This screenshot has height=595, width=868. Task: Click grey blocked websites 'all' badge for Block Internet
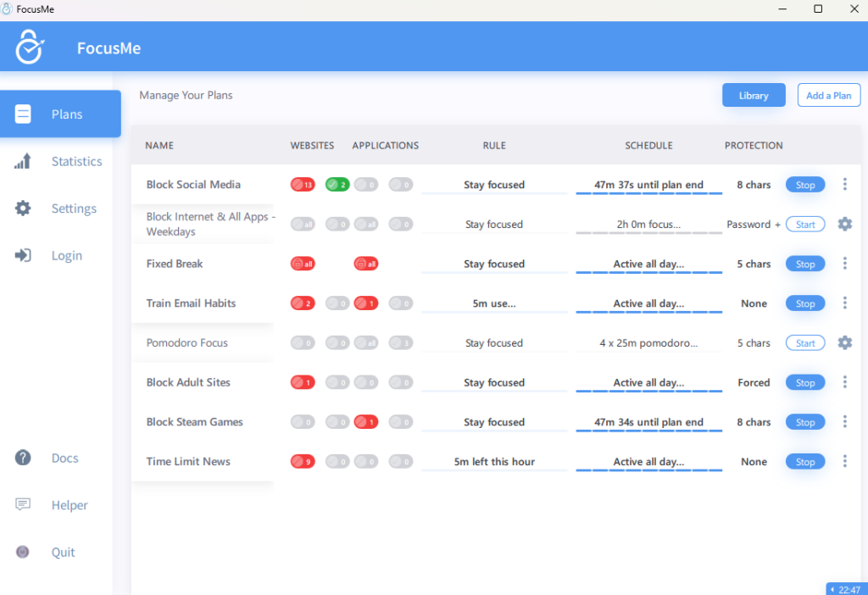303,224
